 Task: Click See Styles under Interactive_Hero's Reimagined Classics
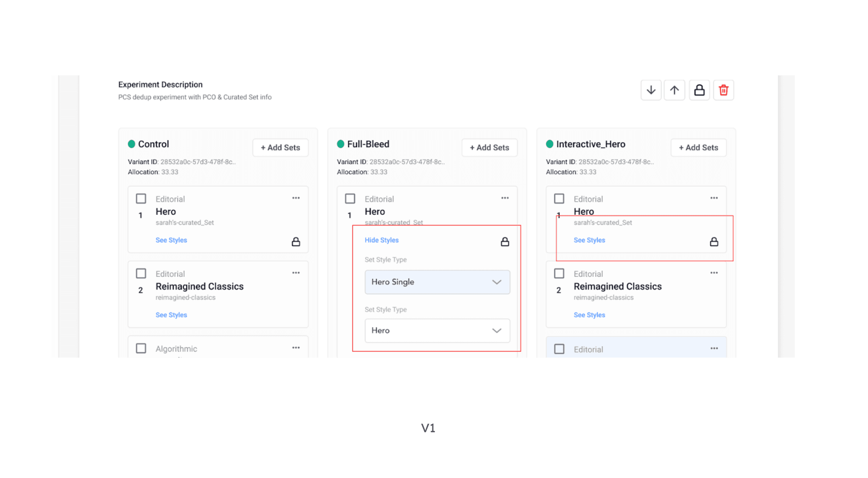pyautogui.click(x=589, y=315)
